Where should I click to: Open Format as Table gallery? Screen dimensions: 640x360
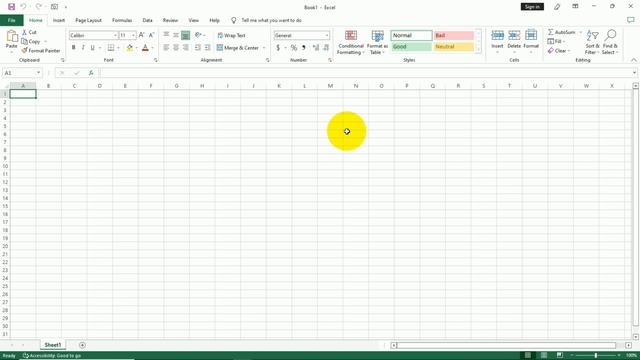tap(378, 42)
